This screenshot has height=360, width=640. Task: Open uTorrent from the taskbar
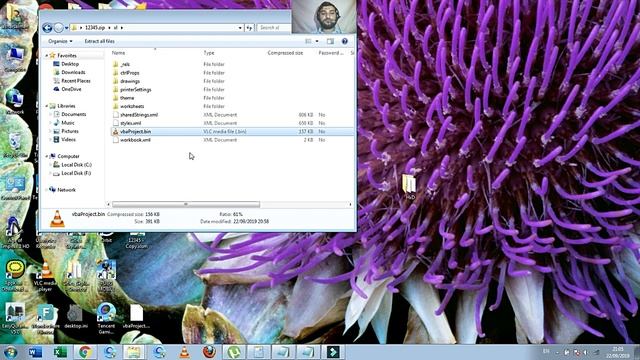click(x=234, y=352)
